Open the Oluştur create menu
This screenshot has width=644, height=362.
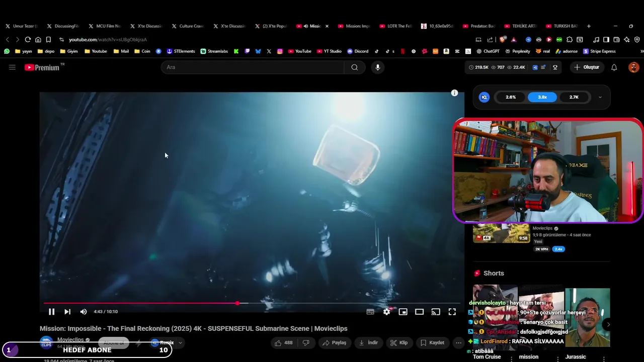pyautogui.click(x=587, y=67)
